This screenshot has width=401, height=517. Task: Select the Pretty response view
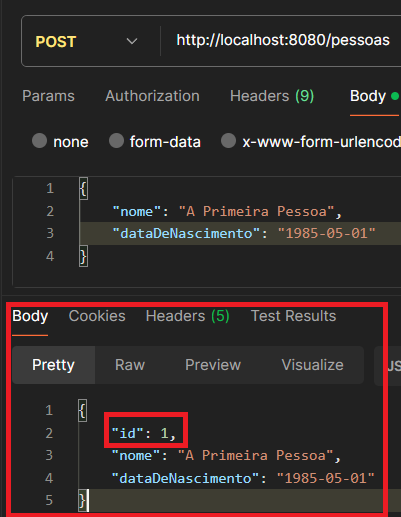click(x=53, y=365)
